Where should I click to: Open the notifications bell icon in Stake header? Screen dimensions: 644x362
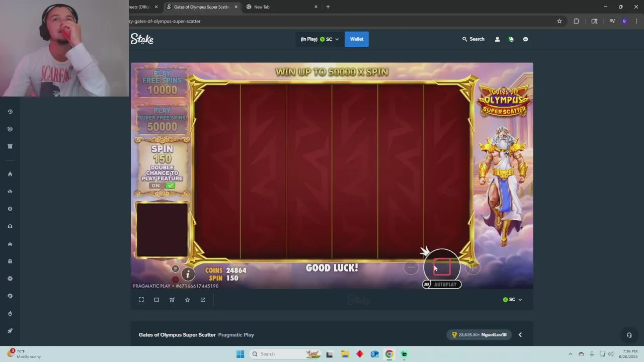click(511, 39)
